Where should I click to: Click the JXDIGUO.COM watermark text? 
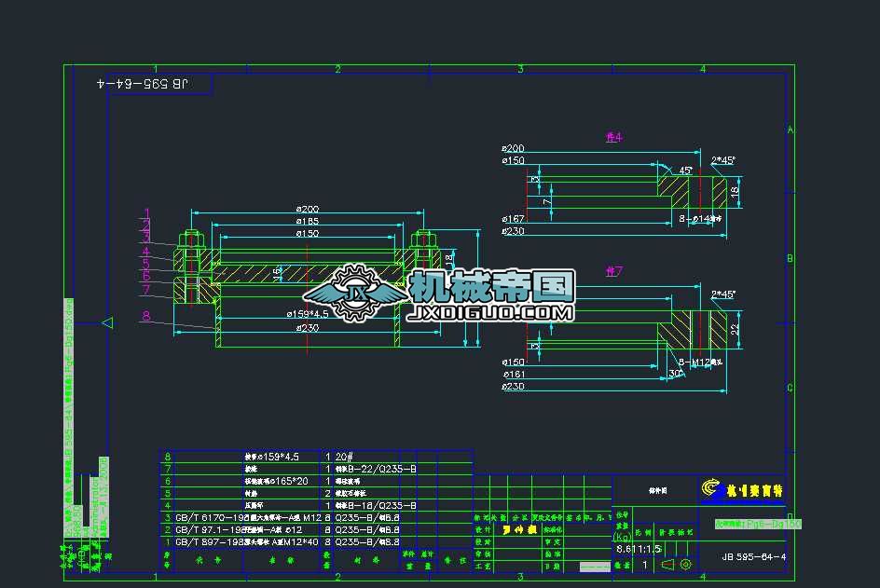click(489, 312)
